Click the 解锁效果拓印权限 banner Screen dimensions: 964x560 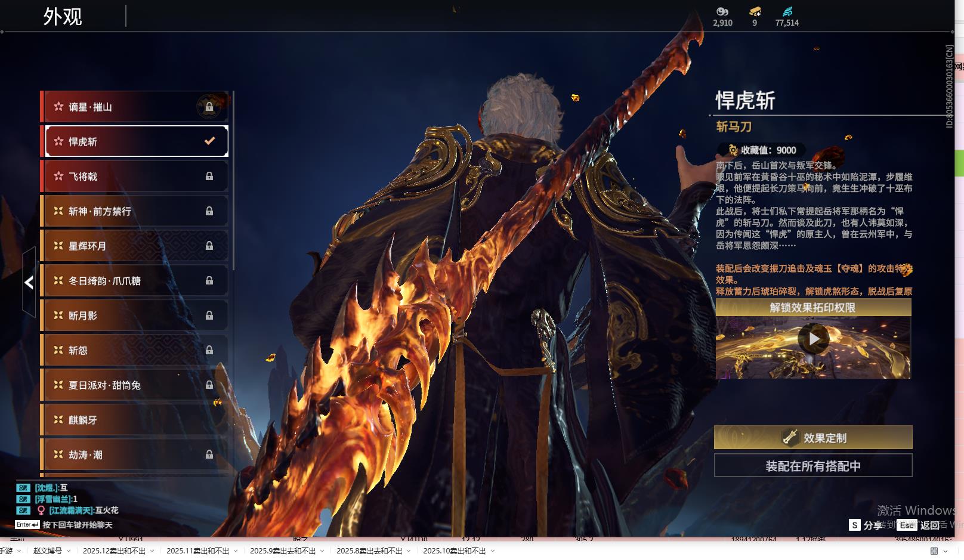pos(813,307)
